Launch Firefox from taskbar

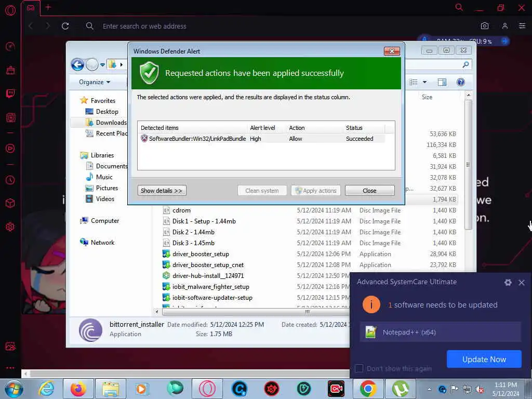pyautogui.click(x=78, y=389)
